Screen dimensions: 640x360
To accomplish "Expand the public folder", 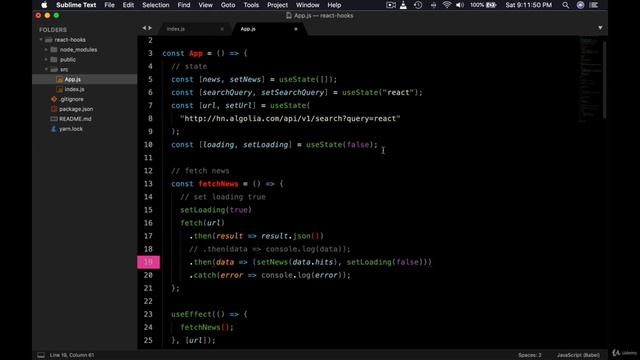I will [46, 59].
